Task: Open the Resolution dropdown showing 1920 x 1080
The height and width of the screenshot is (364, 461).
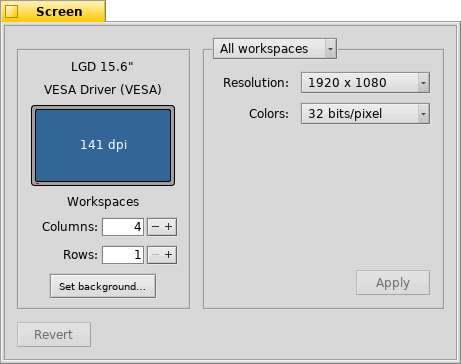Action: pyautogui.click(x=365, y=83)
